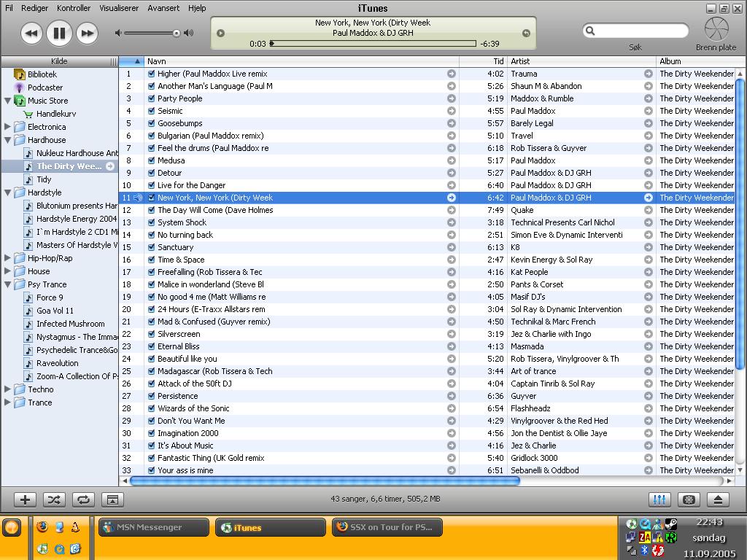Open the Fil menu
747x560 pixels.
pyautogui.click(x=9, y=8)
